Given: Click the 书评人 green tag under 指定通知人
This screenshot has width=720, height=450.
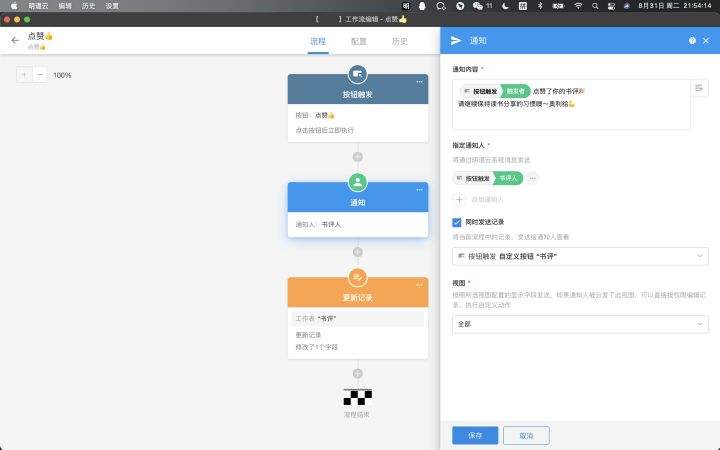Looking at the screenshot, I should tap(508, 178).
